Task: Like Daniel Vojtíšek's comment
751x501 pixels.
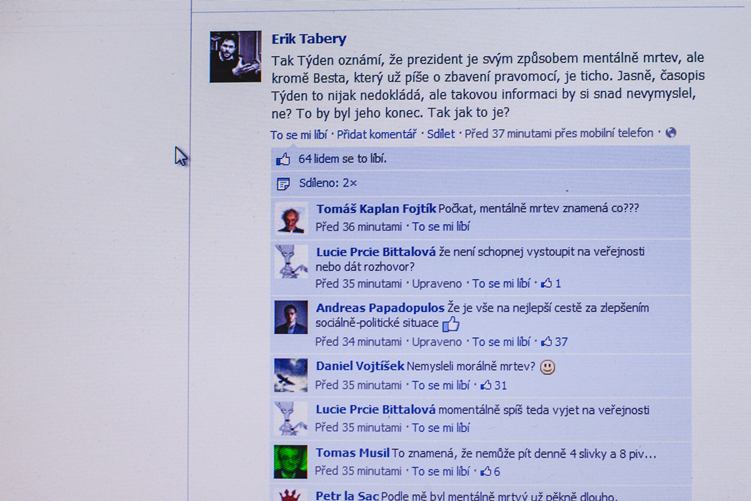Action: 441,385
